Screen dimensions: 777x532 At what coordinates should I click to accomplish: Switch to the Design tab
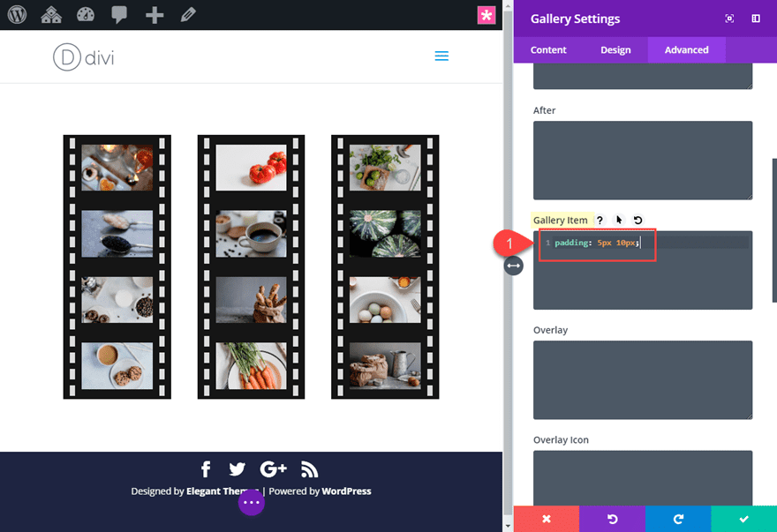click(x=615, y=50)
